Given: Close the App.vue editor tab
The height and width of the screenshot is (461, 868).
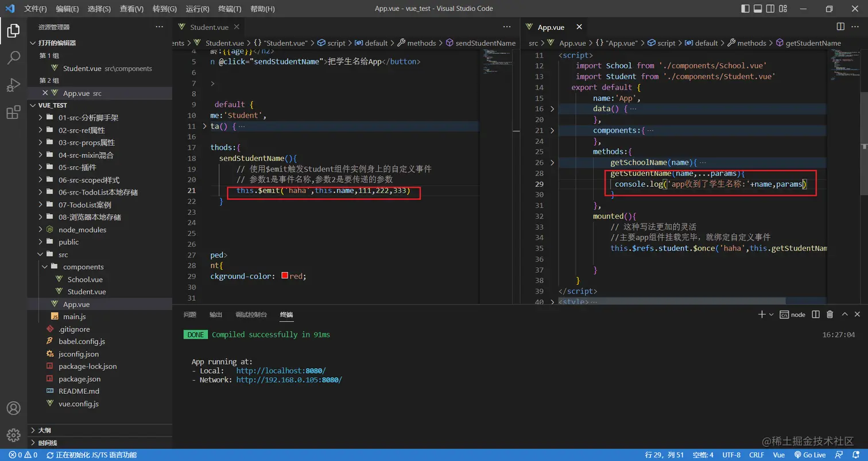Looking at the screenshot, I should (579, 26).
